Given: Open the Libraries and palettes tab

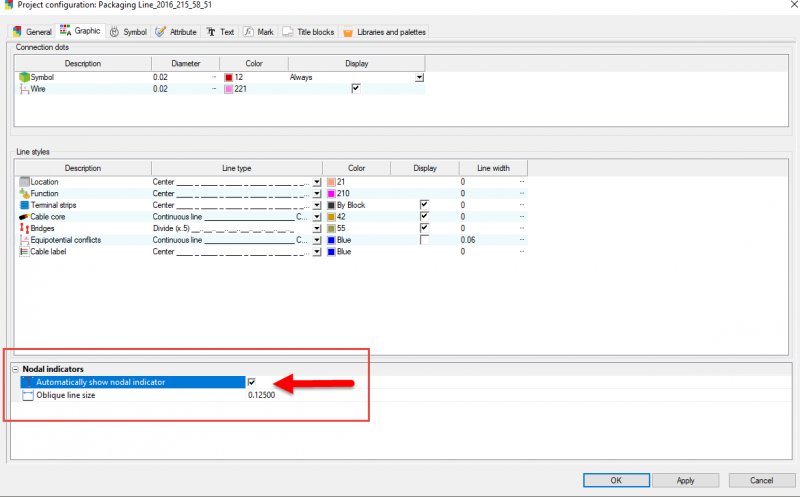Looking at the screenshot, I should (x=385, y=32).
